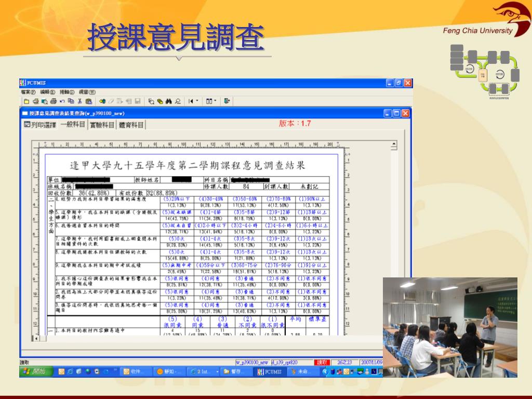This screenshot has height=399, width=532.
Task: Switch to the 一般科目 tab
Action: click(73, 124)
